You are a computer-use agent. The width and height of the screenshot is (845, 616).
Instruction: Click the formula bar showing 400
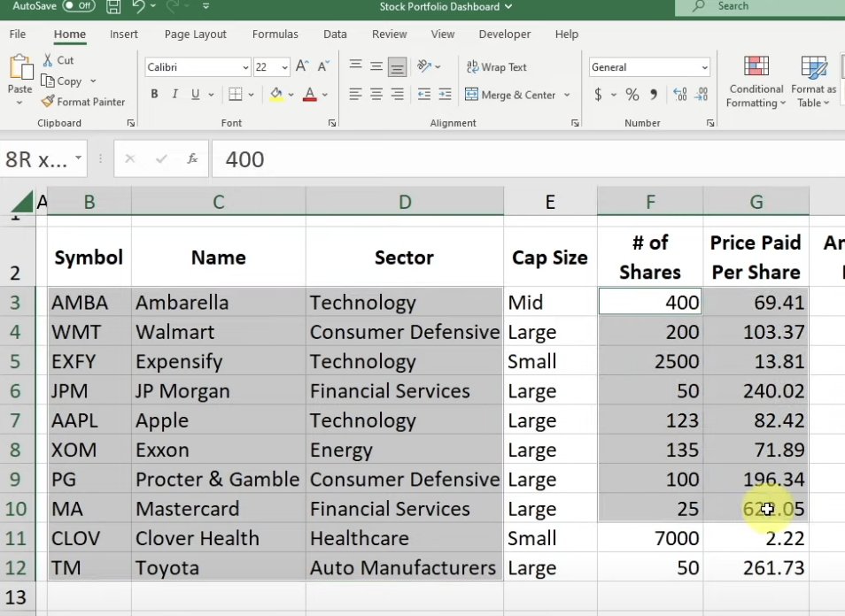(528, 158)
